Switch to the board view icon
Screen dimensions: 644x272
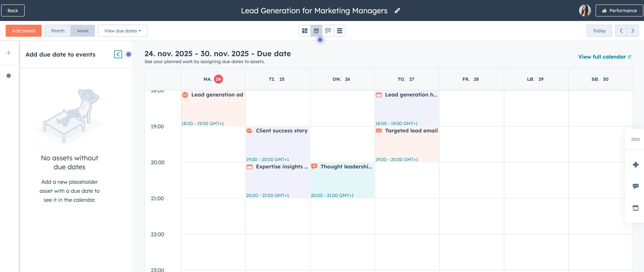[x=305, y=31]
